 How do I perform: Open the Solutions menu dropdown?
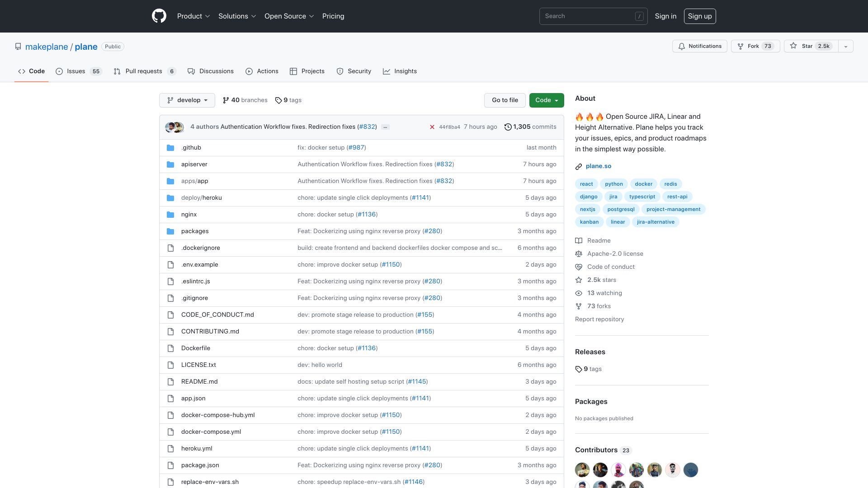tap(237, 16)
